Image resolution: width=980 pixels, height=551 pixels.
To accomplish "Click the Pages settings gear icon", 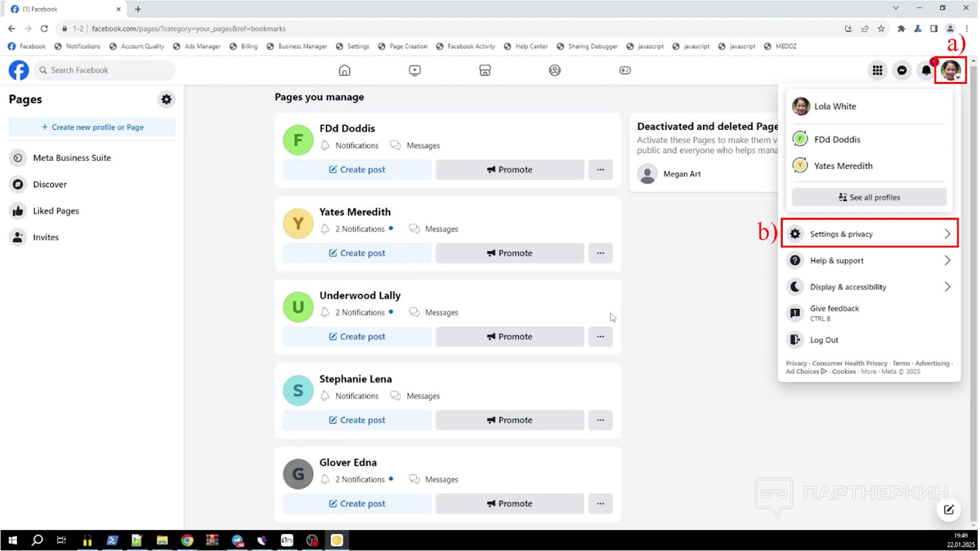I will pos(166,99).
